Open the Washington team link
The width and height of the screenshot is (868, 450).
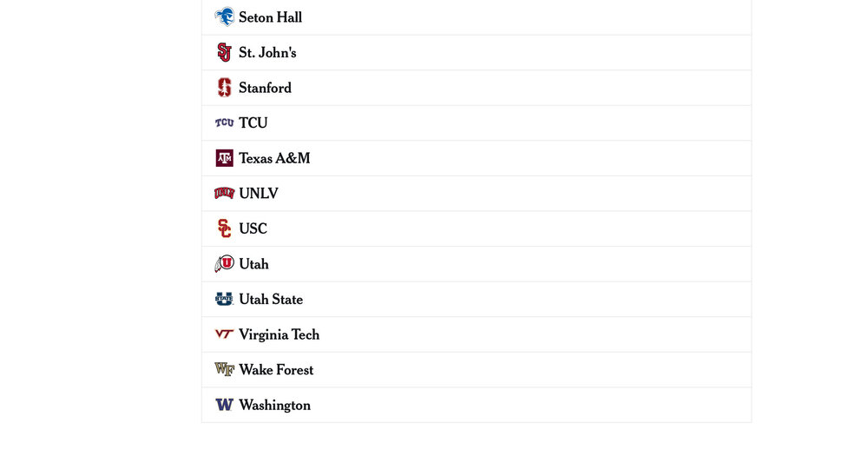[274, 405]
